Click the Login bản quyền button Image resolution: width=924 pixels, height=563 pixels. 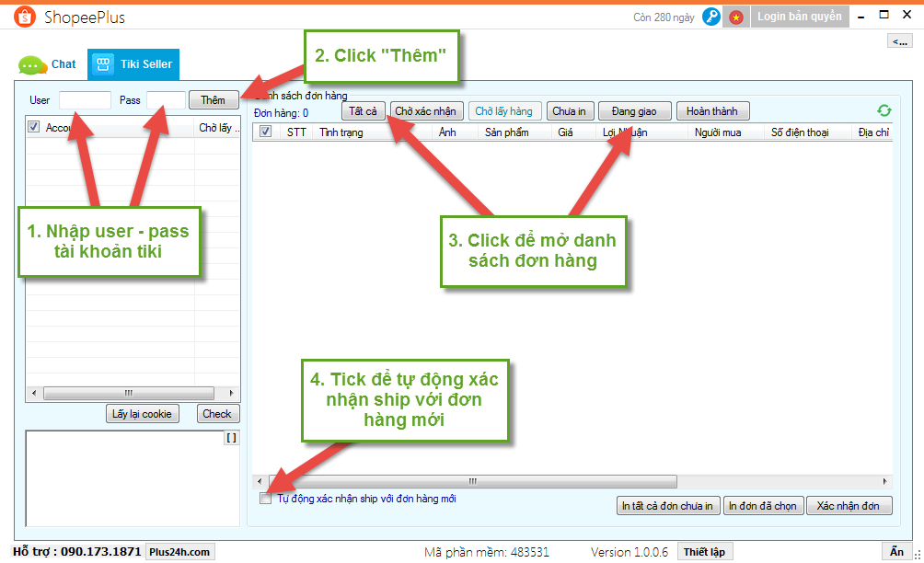[800, 17]
